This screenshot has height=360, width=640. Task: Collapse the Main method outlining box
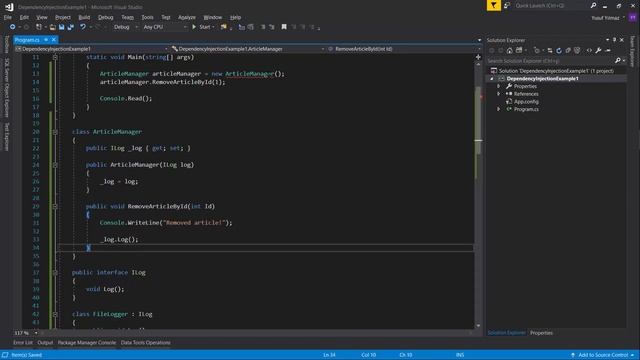(x=55, y=57)
